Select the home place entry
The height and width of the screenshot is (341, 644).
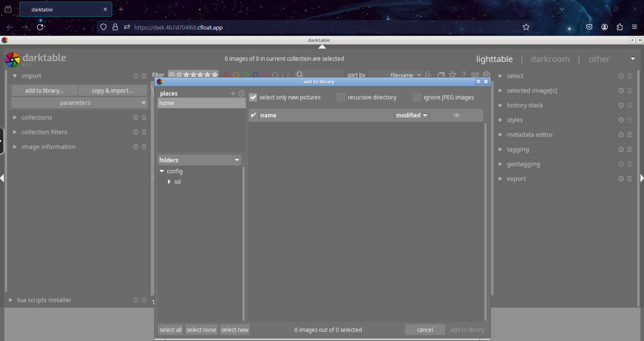coord(202,103)
